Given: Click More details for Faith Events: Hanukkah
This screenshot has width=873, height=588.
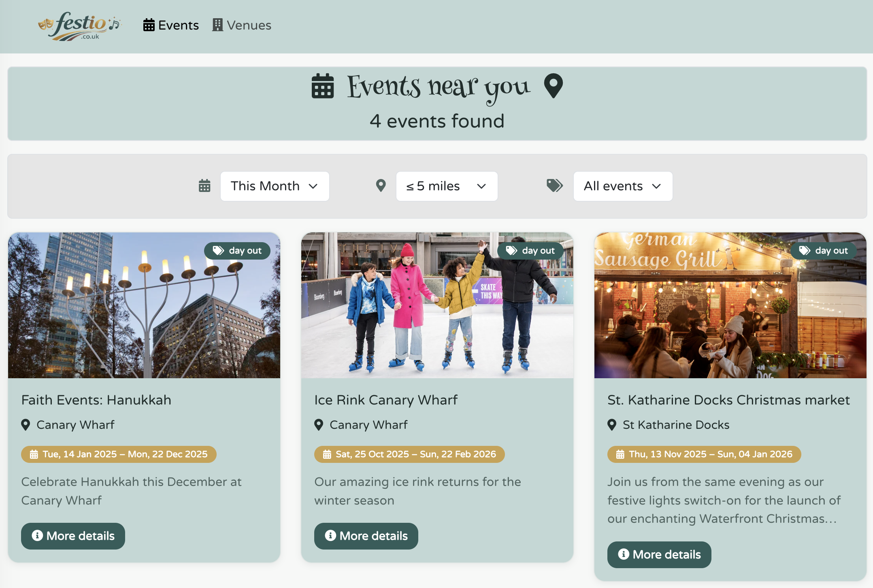Looking at the screenshot, I should pos(73,536).
